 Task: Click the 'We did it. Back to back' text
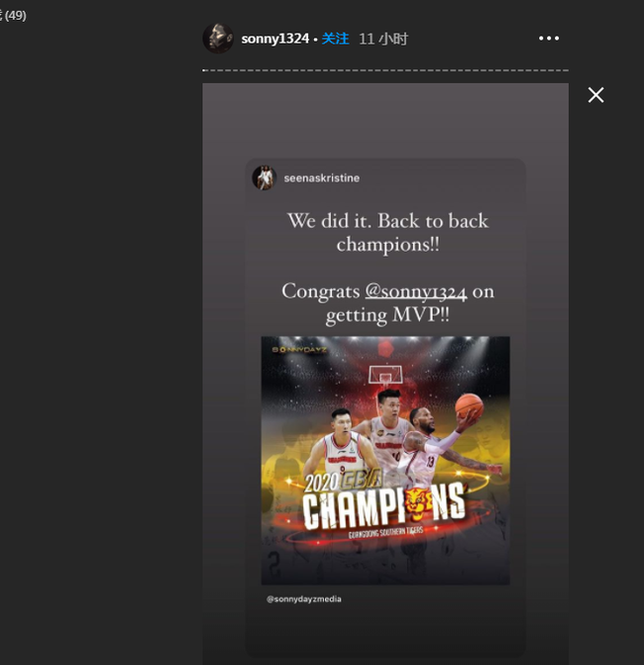(x=388, y=221)
